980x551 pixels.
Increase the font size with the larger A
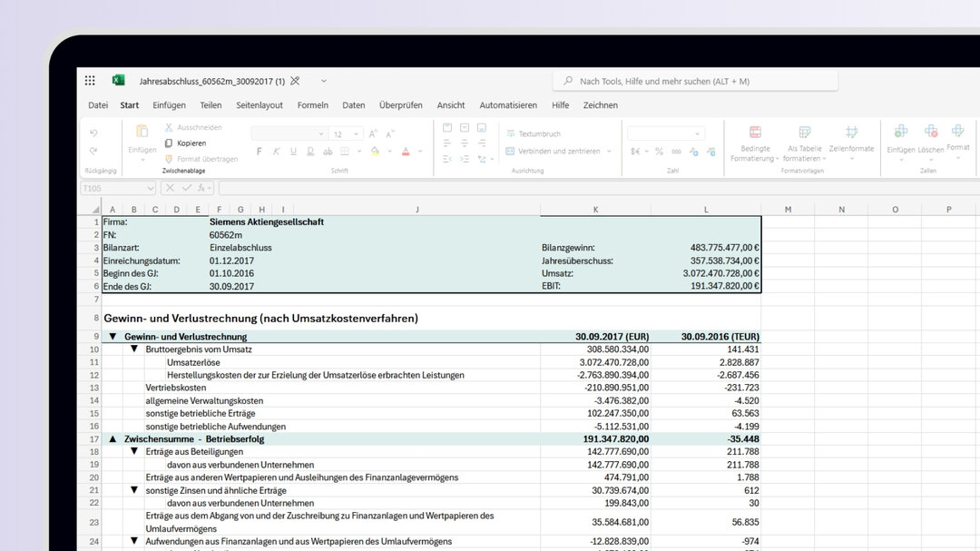[x=373, y=133]
